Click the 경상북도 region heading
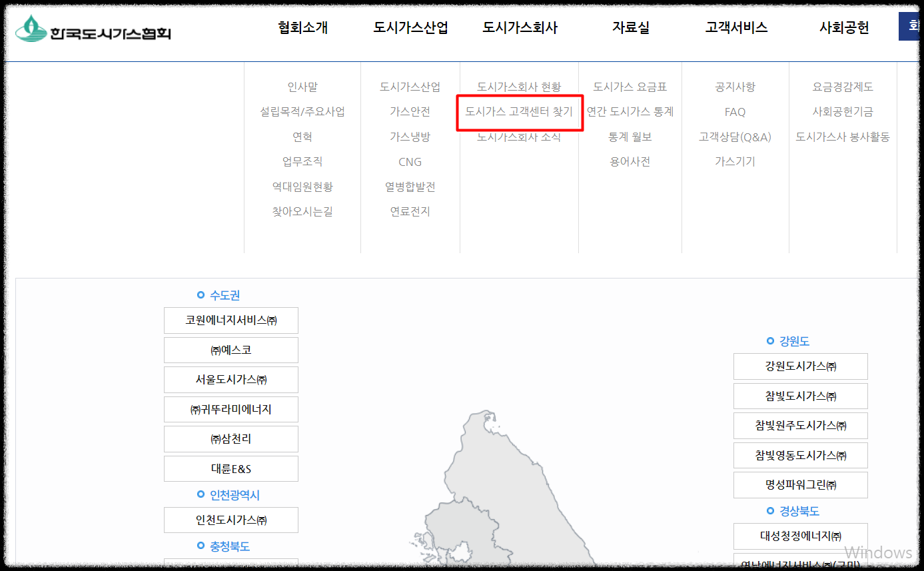924x571 pixels. pyautogui.click(x=799, y=511)
